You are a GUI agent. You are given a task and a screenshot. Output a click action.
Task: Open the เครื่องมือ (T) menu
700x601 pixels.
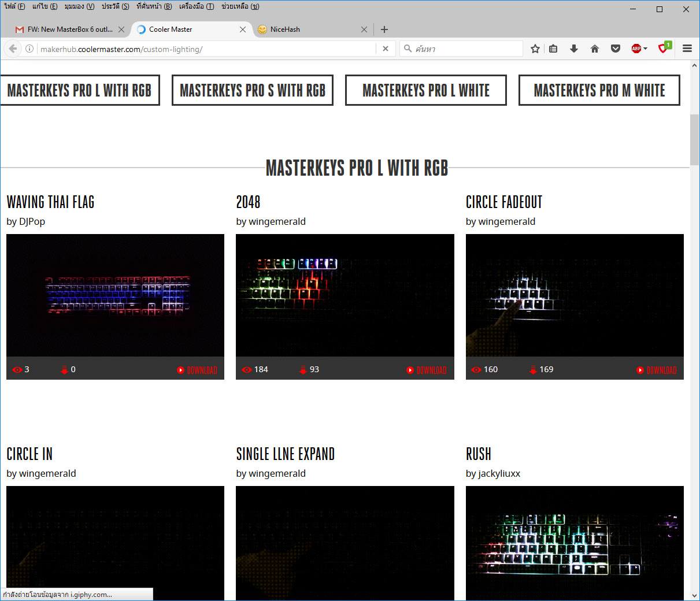coord(196,6)
